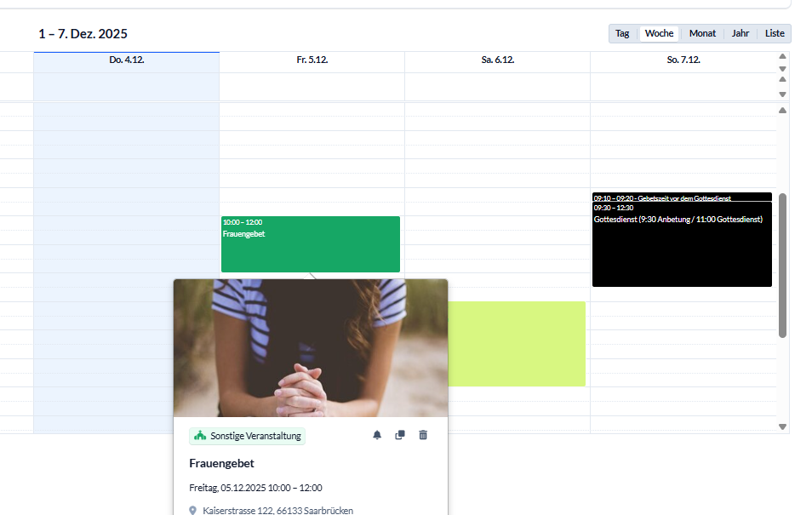Open the Jahr view
This screenshot has height=515, width=812.
pos(741,33)
